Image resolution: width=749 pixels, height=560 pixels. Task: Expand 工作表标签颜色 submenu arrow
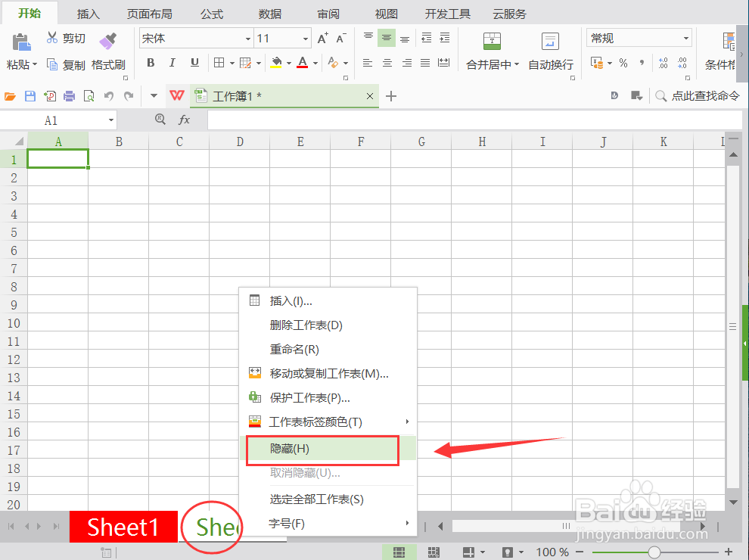407,422
